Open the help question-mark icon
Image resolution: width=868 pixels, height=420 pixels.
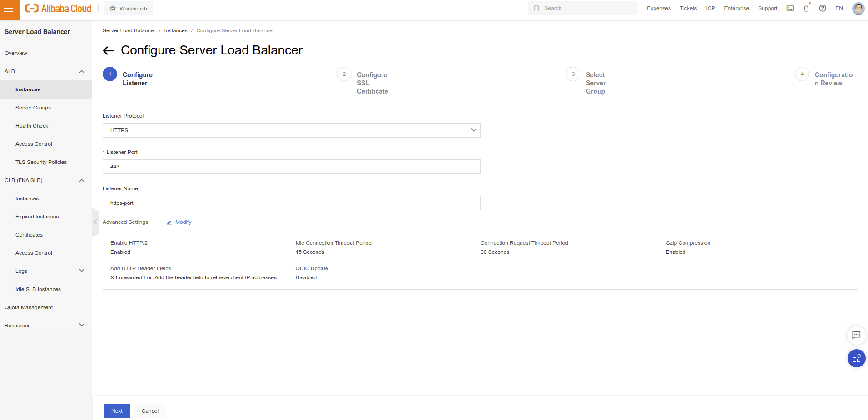823,8
